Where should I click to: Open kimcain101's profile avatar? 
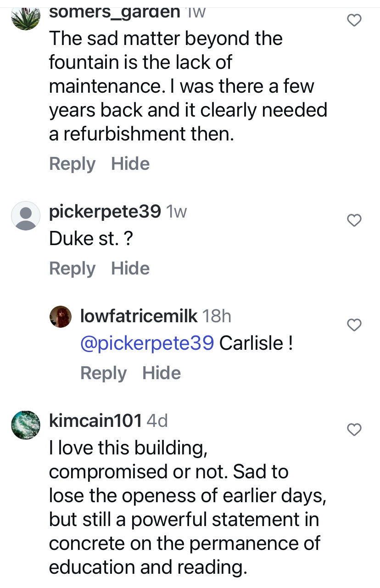click(26, 425)
